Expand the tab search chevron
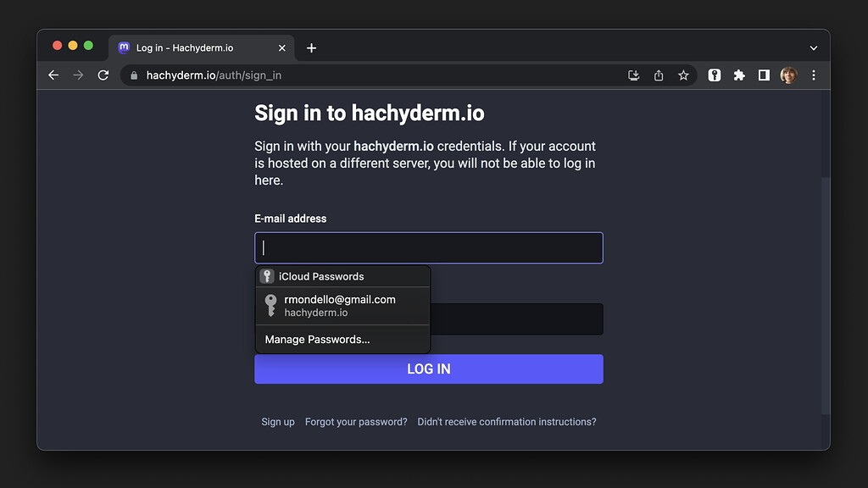This screenshot has height=488, width=868. pyautogui.click(x=814, y=48)
